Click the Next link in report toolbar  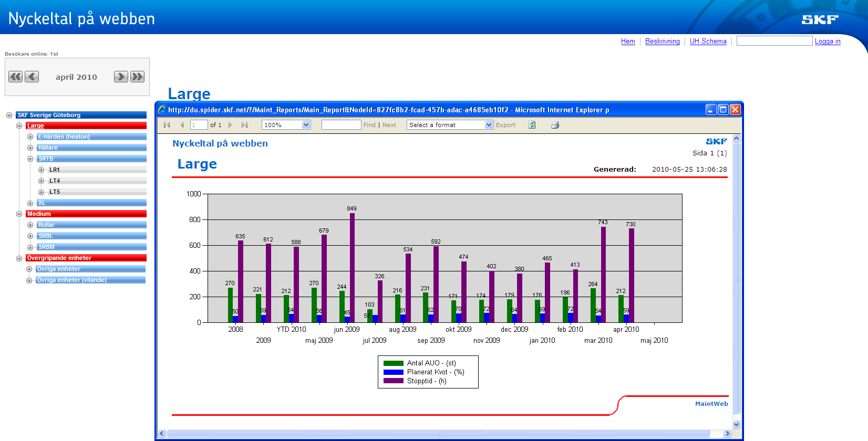tap(389, 125)
